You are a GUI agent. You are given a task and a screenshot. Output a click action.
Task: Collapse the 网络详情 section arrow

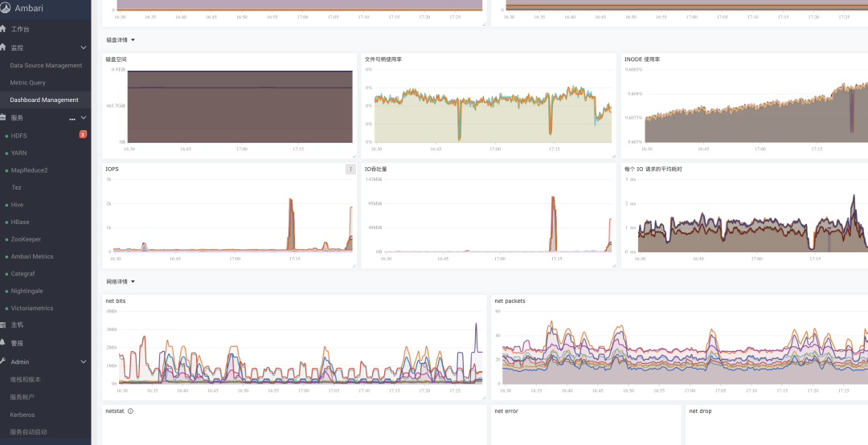[x=133, y=282]
